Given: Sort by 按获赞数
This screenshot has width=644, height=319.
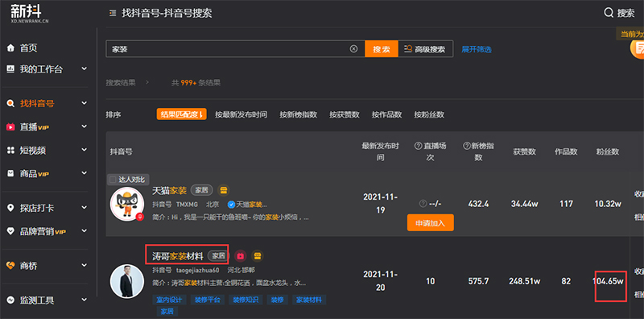Looking at the screenshot, I should point(345,114).
